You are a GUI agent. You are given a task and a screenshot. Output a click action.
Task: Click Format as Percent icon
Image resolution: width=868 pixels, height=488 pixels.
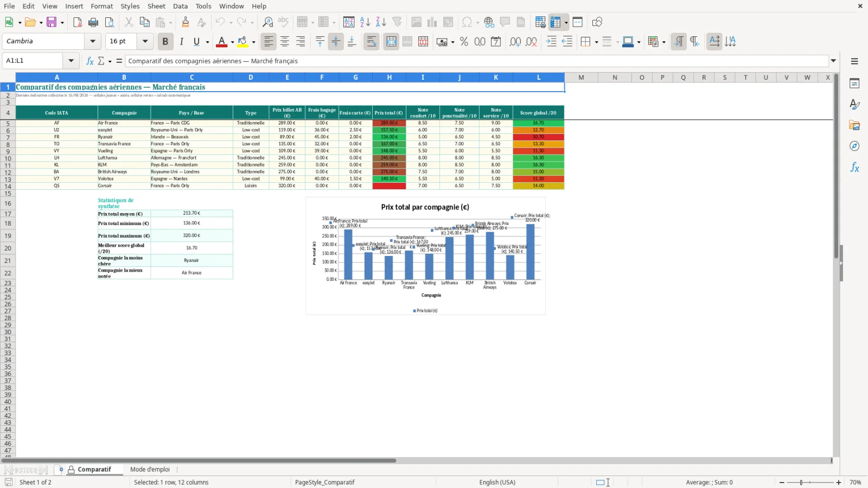click(x=464, y=42)
